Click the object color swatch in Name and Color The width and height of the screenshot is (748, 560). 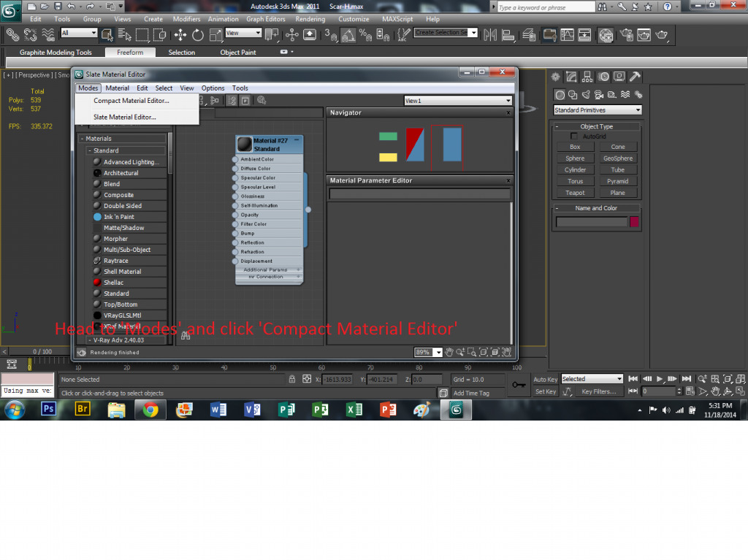click(634, 222)
